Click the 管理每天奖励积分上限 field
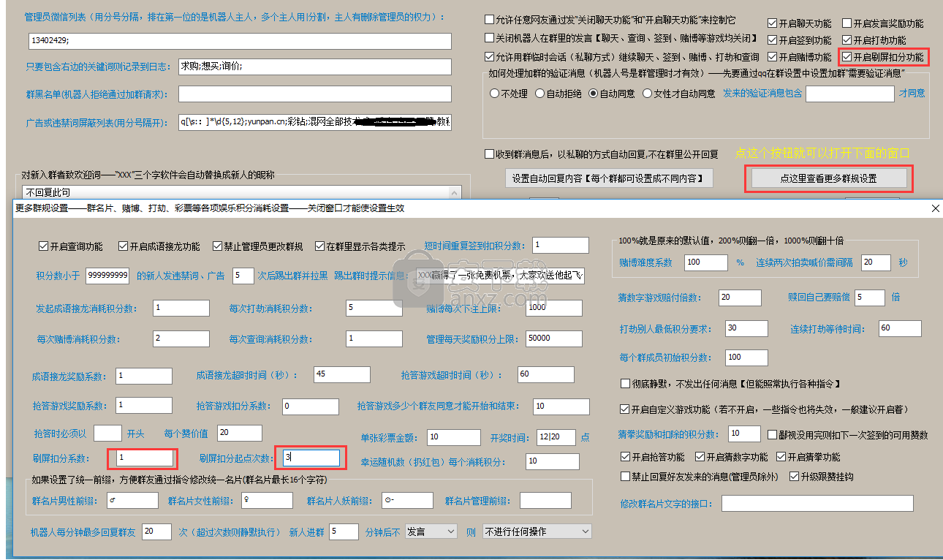This screenshot has width=943, height=560. [553, 338]
